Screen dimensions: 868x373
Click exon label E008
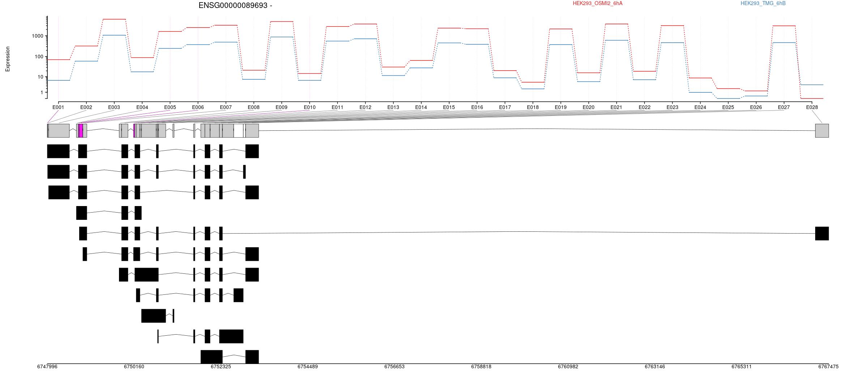coord(254,107)
